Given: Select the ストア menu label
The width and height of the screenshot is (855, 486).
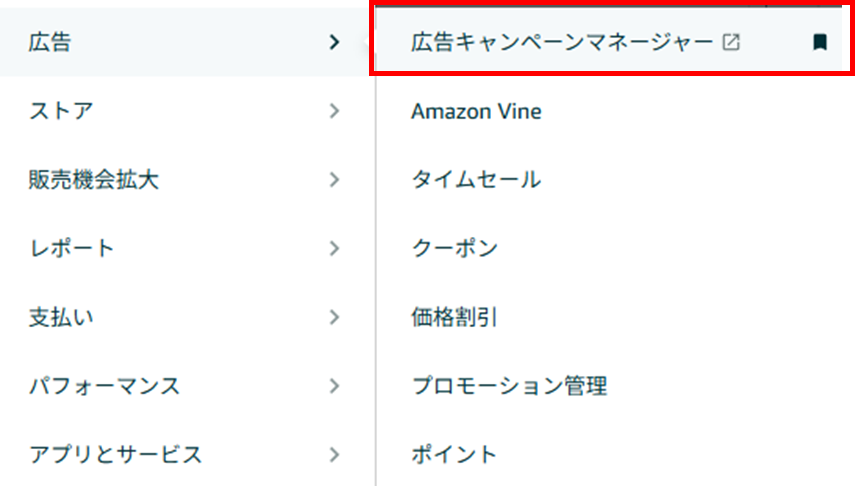Looking at the screenshot, I should [62, 111].
